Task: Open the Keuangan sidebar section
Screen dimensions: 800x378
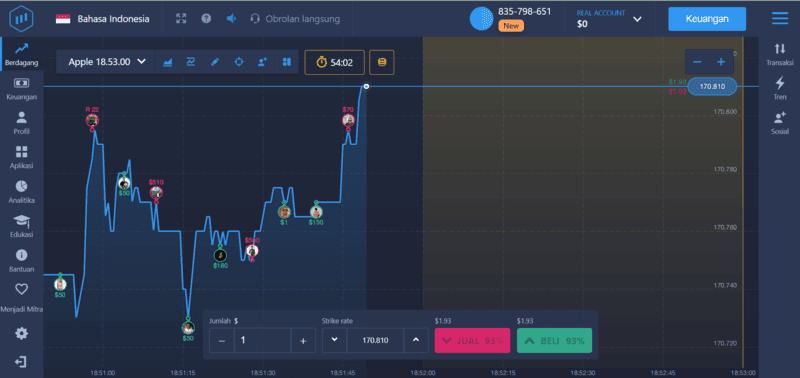Action: (x=21, y=89)
